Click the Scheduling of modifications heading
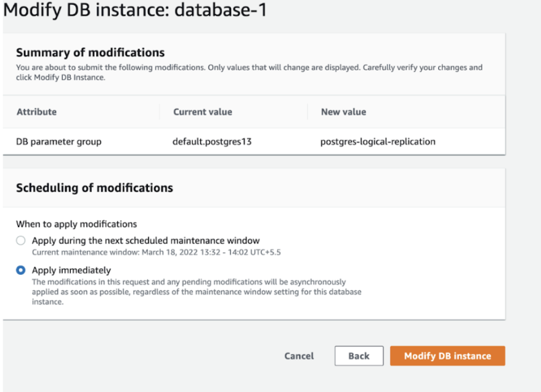This screenshot has width=541, height=392. (94, 188)
